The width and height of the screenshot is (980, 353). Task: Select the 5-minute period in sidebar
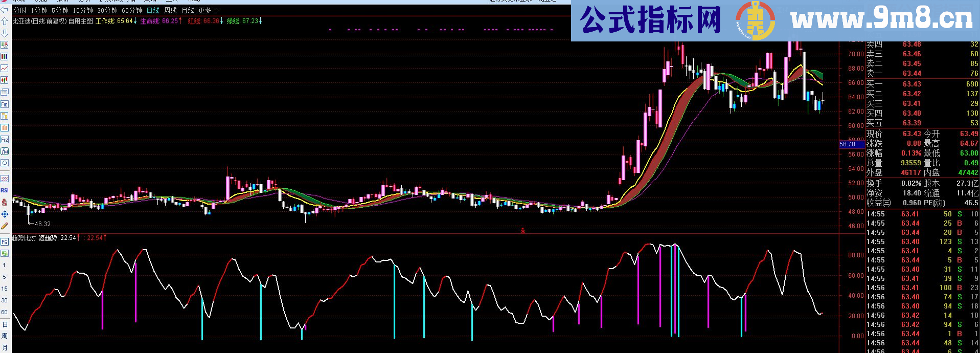(5, 277)
